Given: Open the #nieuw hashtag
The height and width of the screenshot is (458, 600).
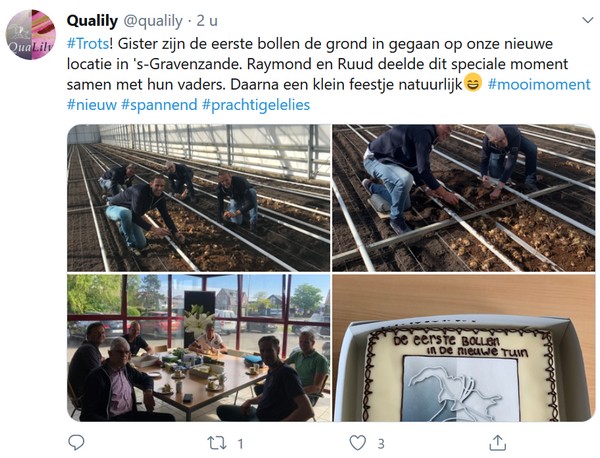Looking at the screenshot, I should tap(92, 104).
